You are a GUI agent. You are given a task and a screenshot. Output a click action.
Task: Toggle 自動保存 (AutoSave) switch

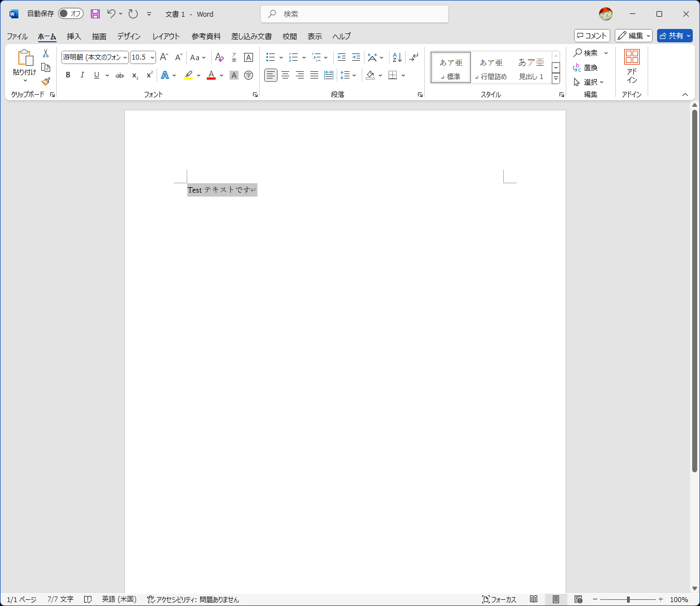(71, 13)
